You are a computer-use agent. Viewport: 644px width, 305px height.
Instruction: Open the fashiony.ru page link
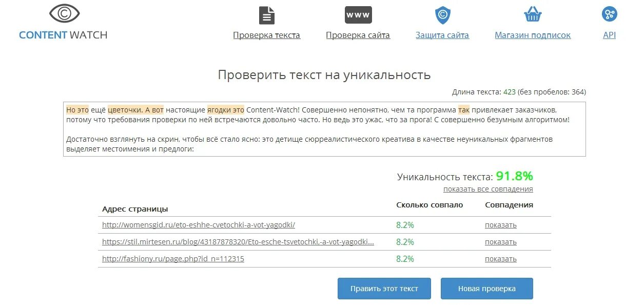(x=173, y=259)
